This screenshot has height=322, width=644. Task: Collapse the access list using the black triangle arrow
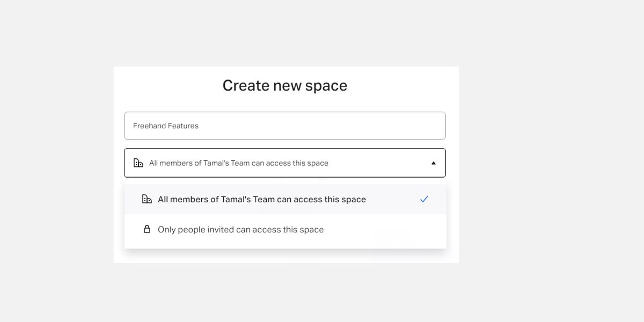tap(434, 163)
